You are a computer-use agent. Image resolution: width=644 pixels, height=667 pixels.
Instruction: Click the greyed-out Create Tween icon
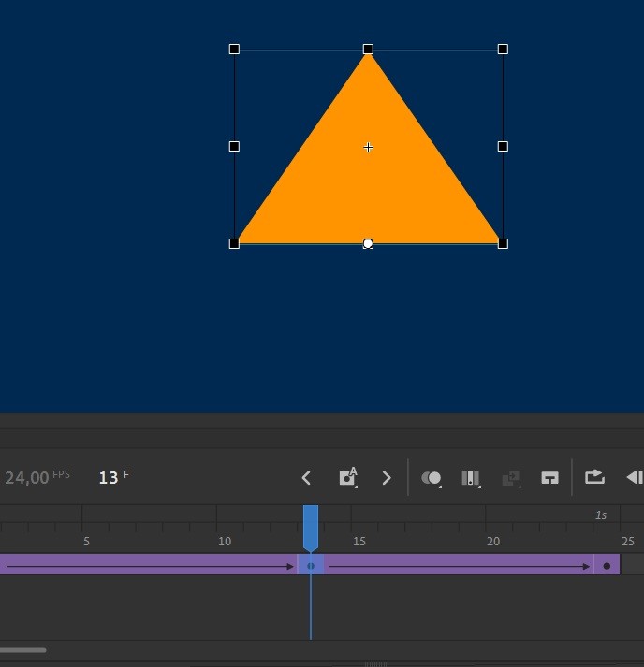(x=511, y=478)
